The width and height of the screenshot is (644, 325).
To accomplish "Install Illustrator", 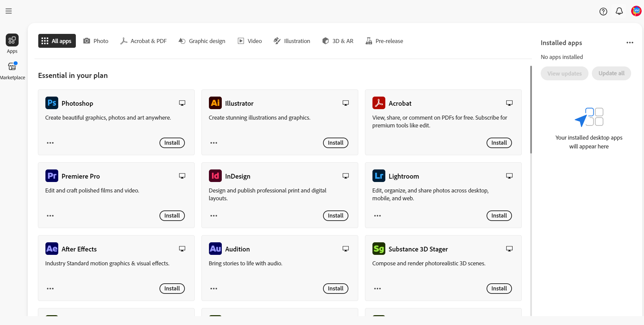I will tap(335, 143).
